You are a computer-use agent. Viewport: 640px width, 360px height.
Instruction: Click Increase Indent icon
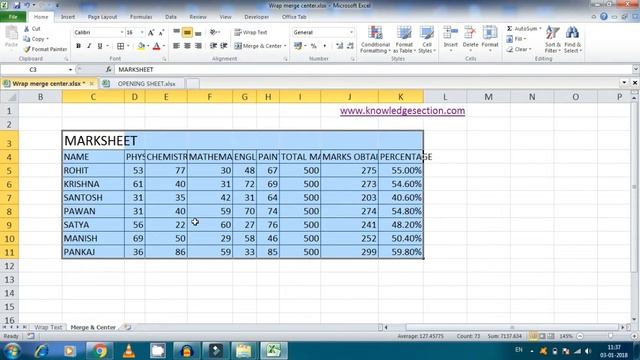pyautogui.click(x=224, y=46)
